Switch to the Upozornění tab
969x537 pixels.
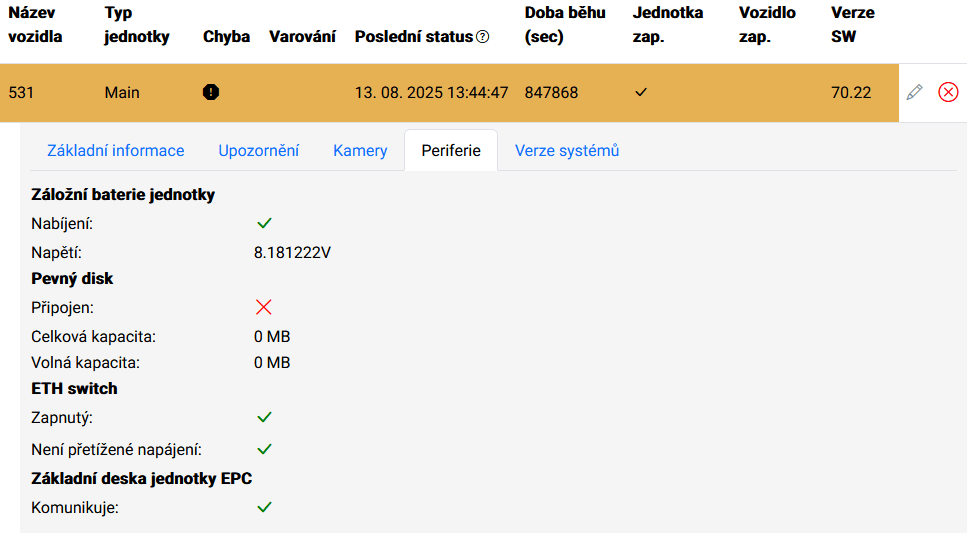(258, 151)
